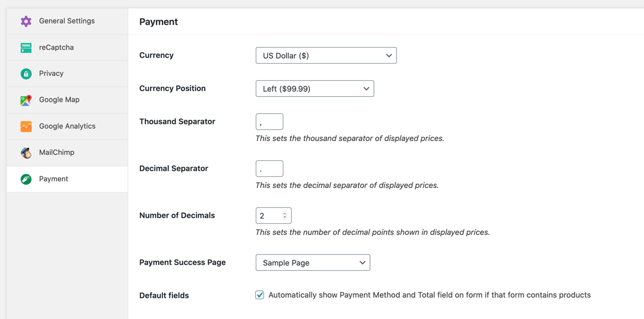Switch to the General Settings tab

click(x=67, y=21)
